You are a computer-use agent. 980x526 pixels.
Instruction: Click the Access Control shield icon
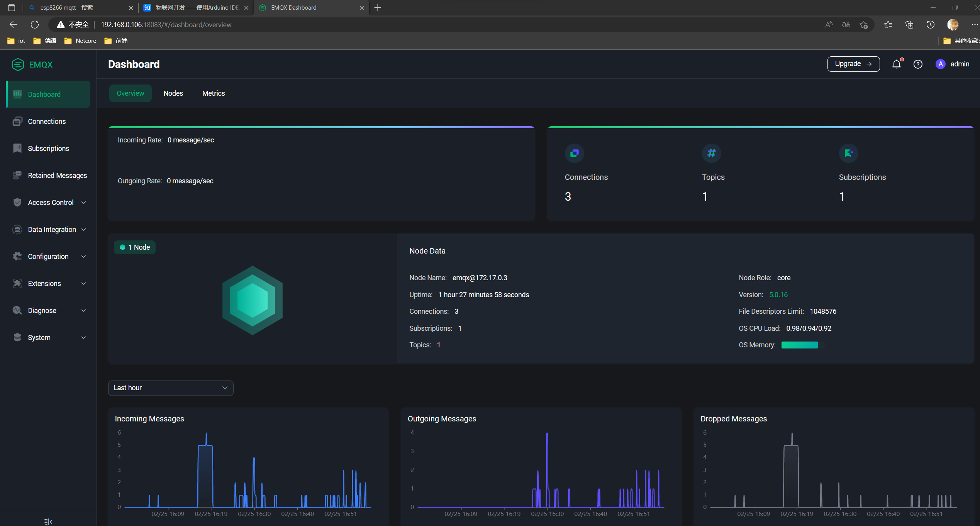pyautogui.click(x=17, y=202)
